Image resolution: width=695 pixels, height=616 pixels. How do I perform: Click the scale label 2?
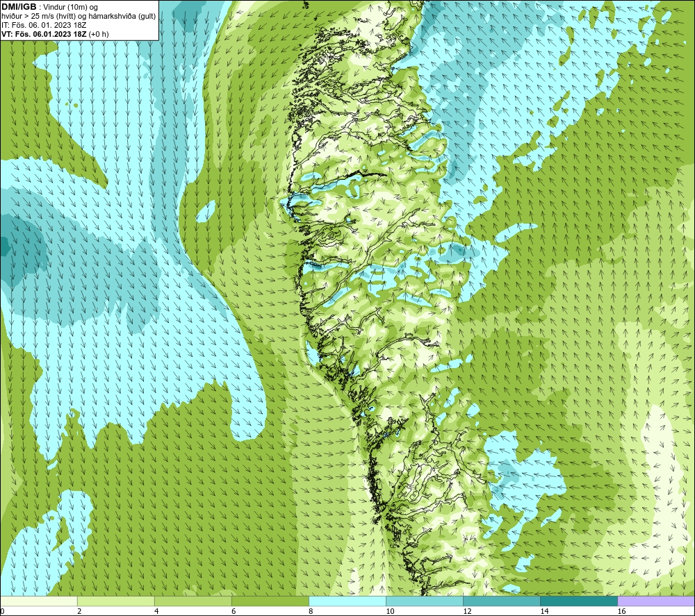[x=79, y=611]
